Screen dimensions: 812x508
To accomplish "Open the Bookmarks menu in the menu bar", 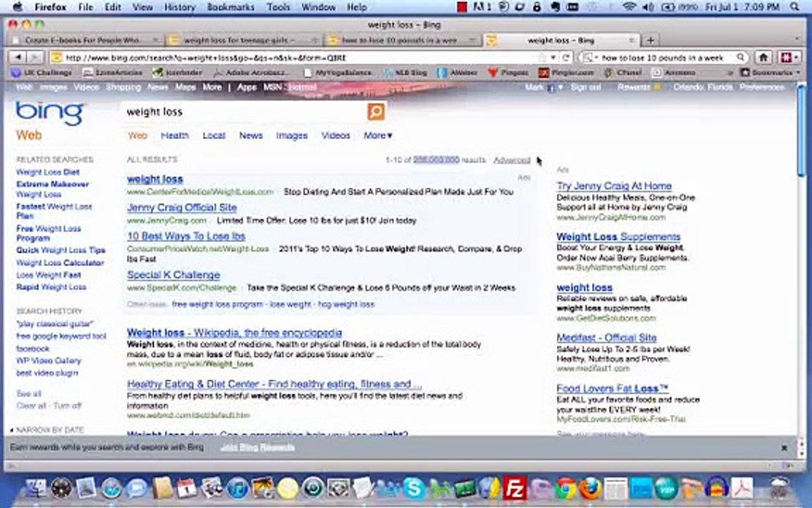I will (230, 7).
